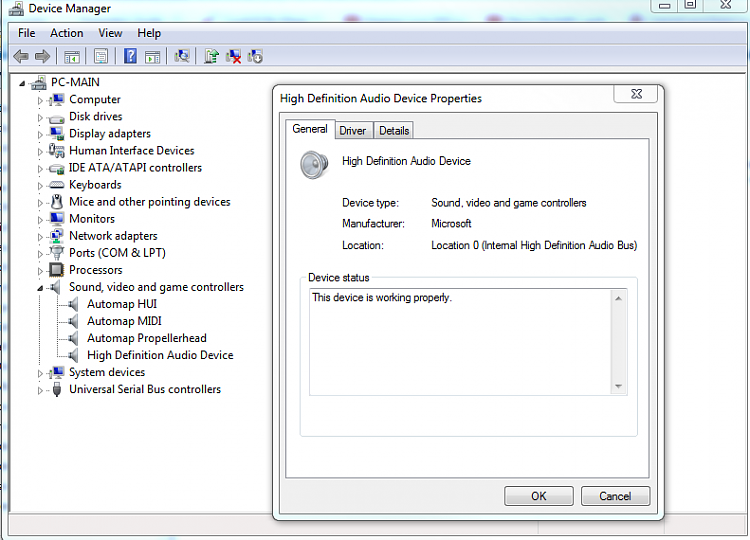Select the General tab
This screenshot has width=750, height=540.
[310, 129]
